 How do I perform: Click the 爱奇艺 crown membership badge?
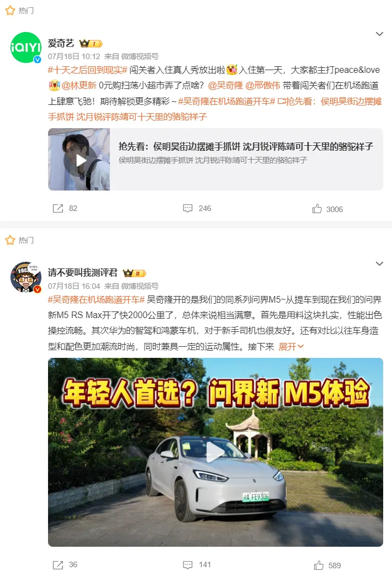click(91, 44)
